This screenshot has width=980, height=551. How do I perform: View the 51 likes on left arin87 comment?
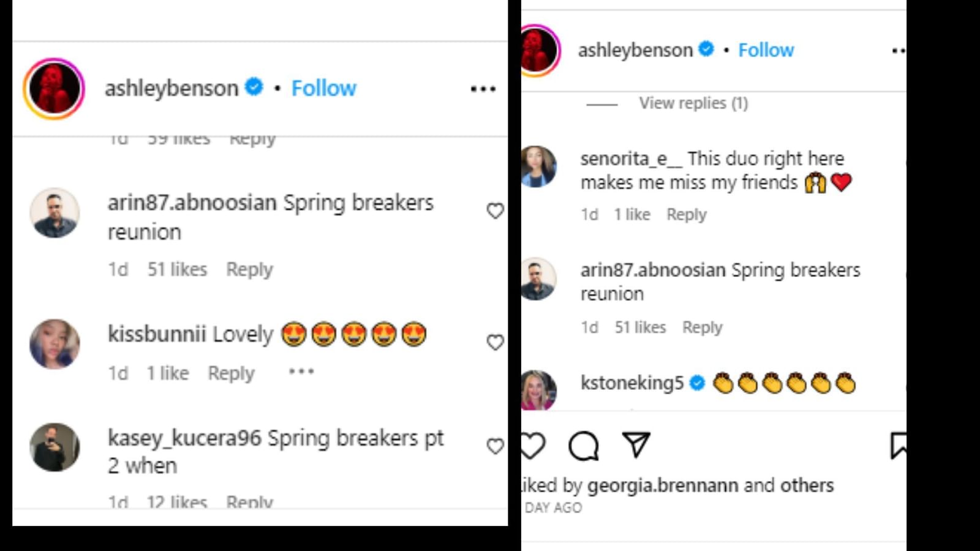(177, 269)
